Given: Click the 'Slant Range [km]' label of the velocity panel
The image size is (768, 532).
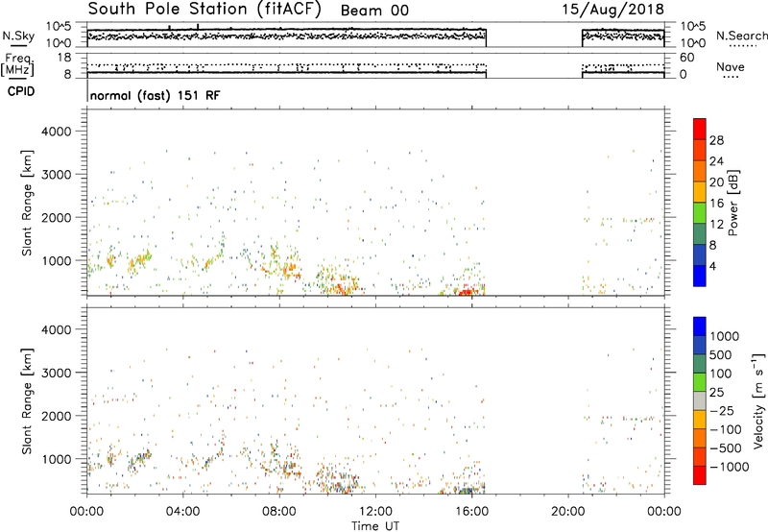Looking at the screenshot, I should pyautogui.click(x=27, y=400).
